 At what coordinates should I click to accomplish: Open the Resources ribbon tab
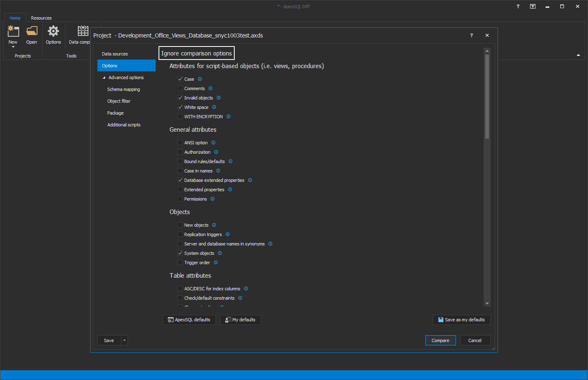pyautogui.click(x=41, y=18)
